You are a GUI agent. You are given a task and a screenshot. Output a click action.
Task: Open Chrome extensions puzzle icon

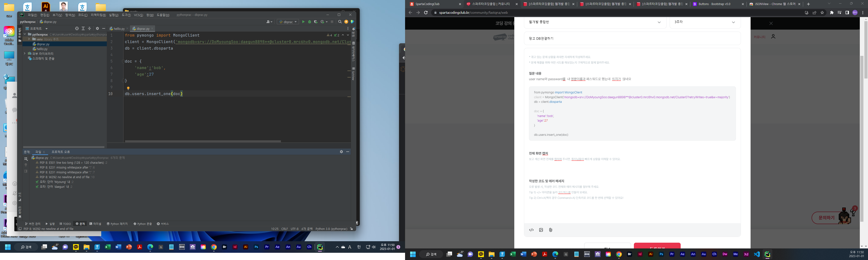click(x=832, y=13)
